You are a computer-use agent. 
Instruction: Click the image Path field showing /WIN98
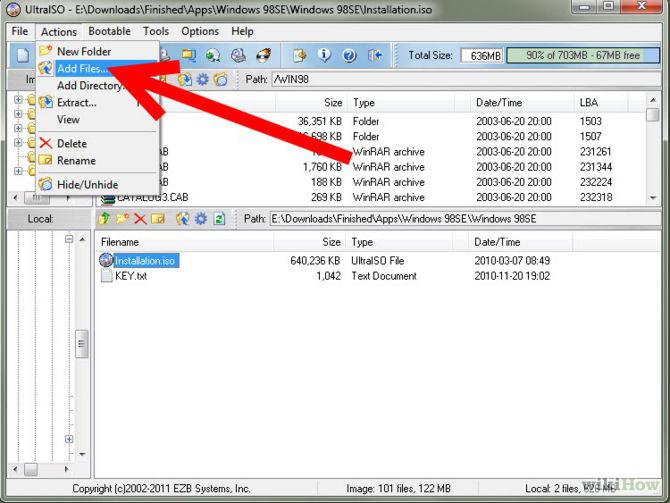[466, 79]
